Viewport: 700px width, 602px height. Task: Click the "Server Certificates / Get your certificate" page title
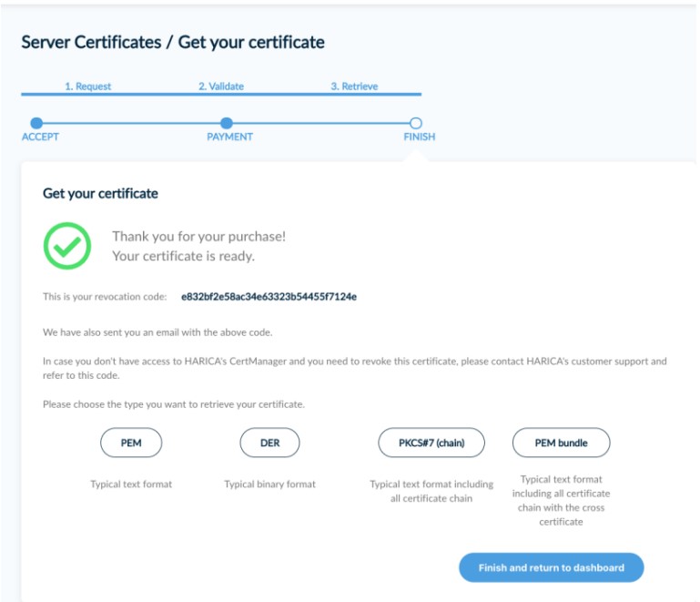coord(173,42)
